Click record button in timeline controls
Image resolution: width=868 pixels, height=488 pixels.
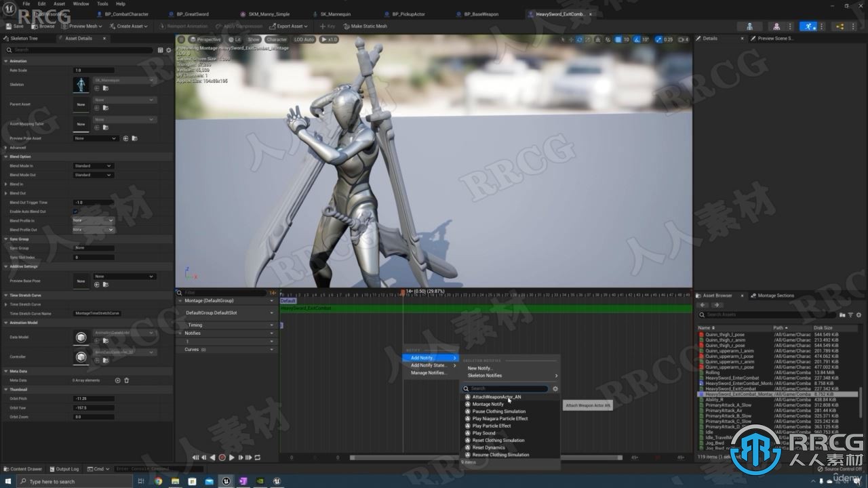(x=222, y=457)
